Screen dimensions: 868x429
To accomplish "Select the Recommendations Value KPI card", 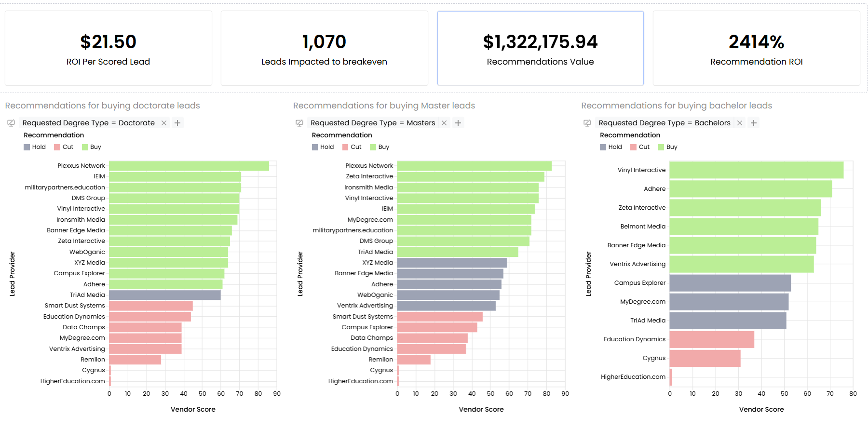I will click(540, 48).
